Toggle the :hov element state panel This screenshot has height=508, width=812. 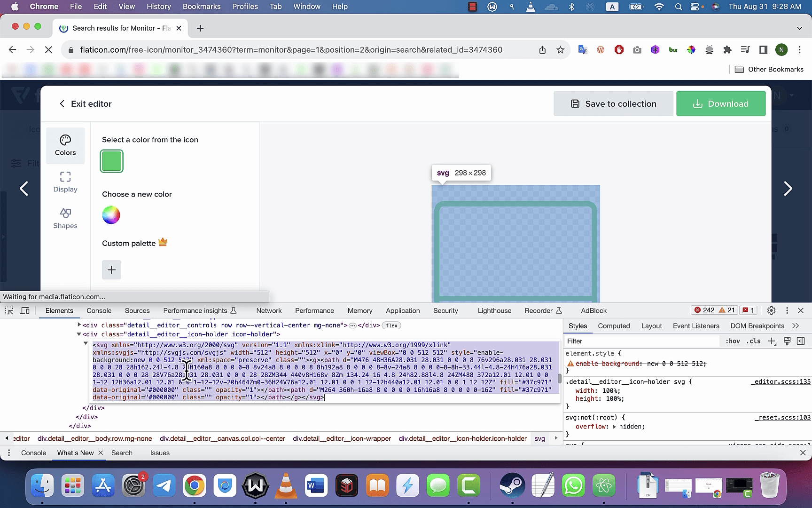(733, 341)
